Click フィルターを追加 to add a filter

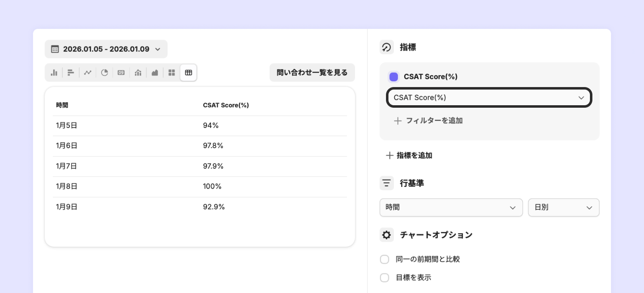[x=429, y=121]
